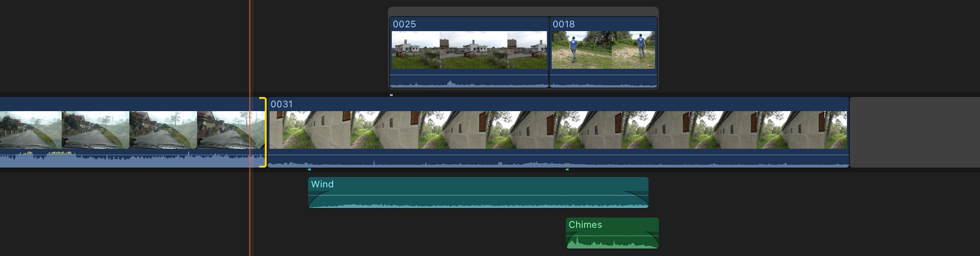Click the fade-in handle on the Chimes clip
The image size is (980, 256).
(576, 233)
